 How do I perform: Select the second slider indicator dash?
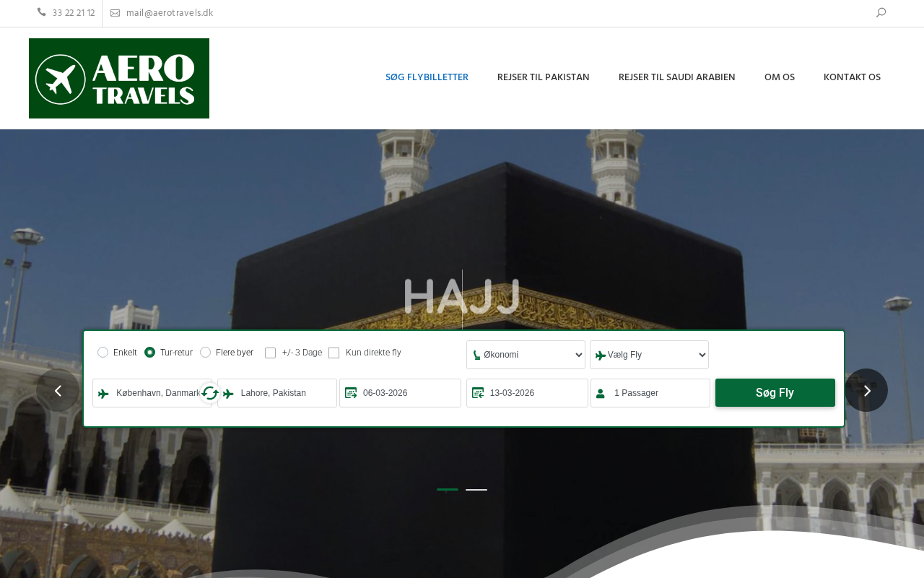tap(476, 490)
